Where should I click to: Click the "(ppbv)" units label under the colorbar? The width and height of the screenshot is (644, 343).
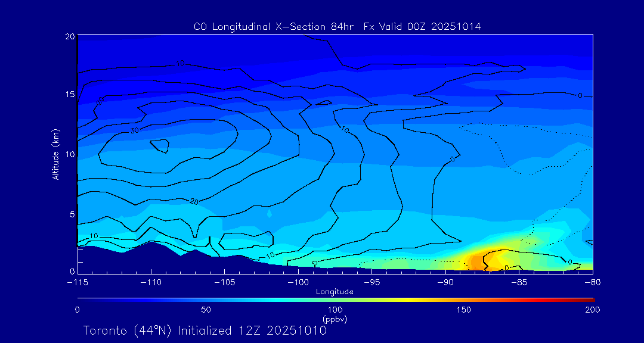(x=335, y=319)
